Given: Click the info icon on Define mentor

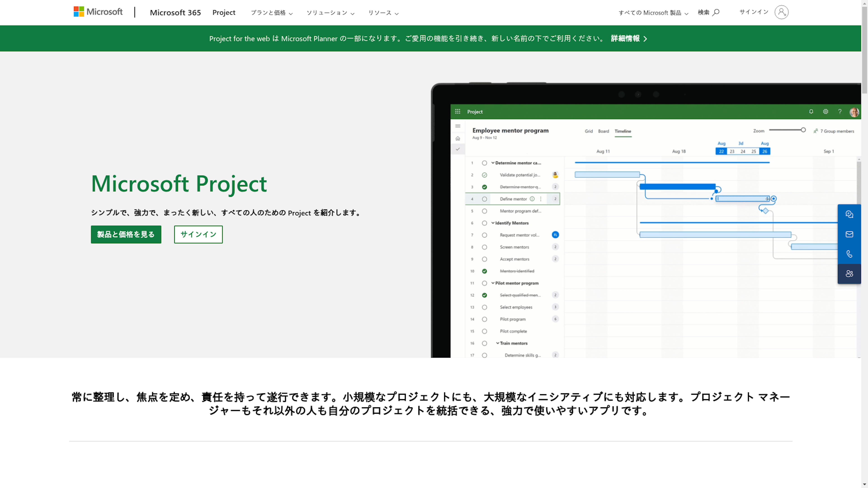Looking at the screenshot, I should tap(532, 199).
